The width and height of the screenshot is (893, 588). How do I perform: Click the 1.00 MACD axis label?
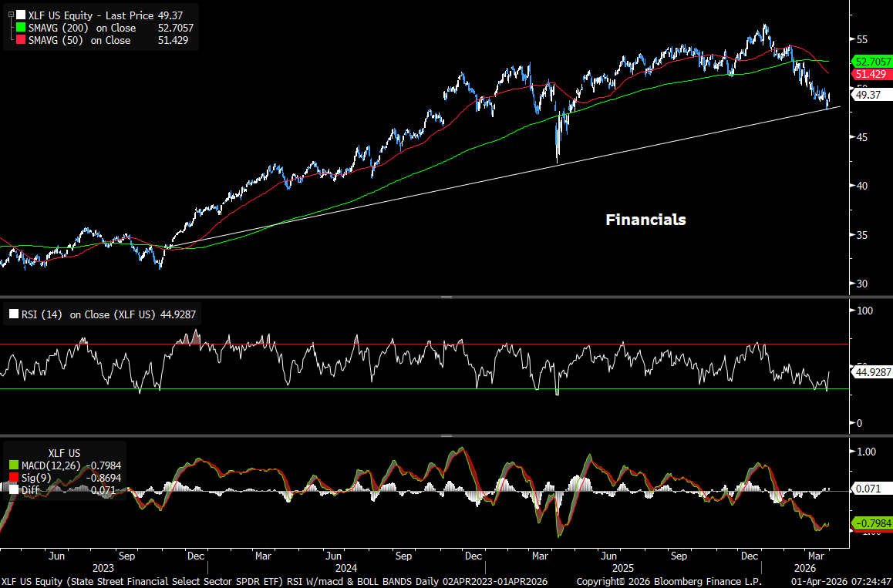click(867, 452)
